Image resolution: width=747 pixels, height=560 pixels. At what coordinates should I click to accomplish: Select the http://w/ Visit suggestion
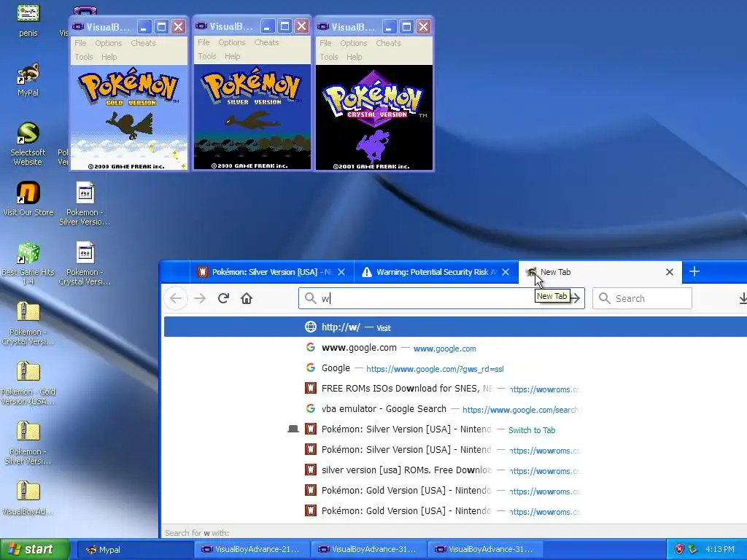(x=455, y=327)
